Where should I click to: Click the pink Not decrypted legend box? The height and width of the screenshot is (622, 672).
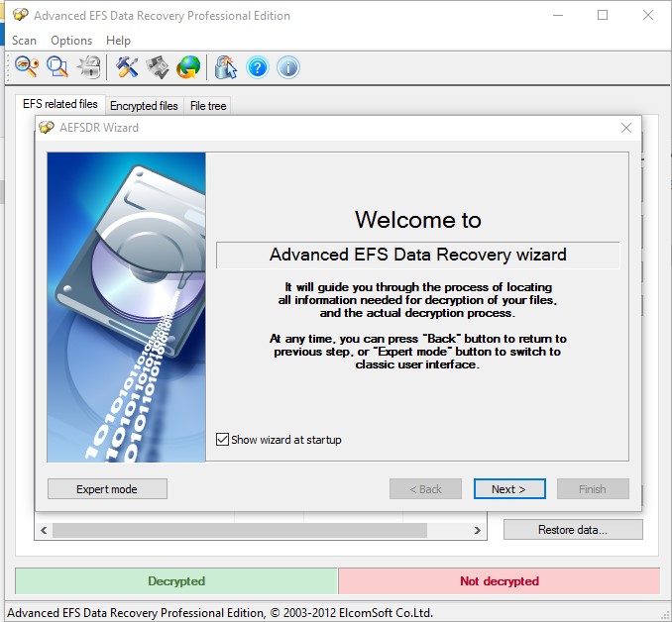pos(500,580)
